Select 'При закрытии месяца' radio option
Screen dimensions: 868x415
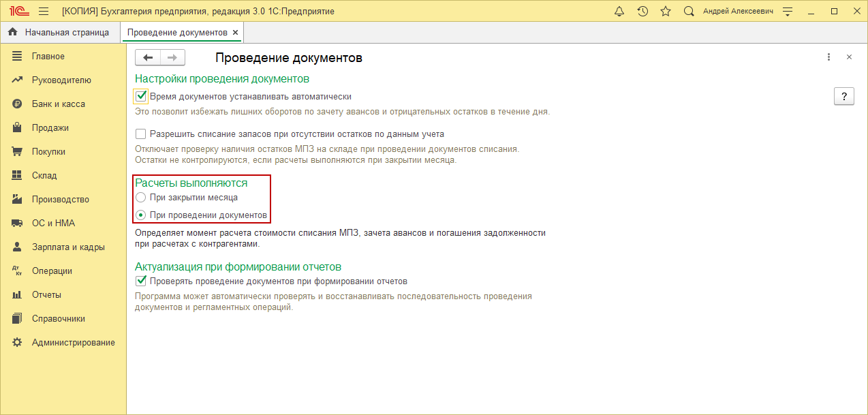(x=141, y=198)
